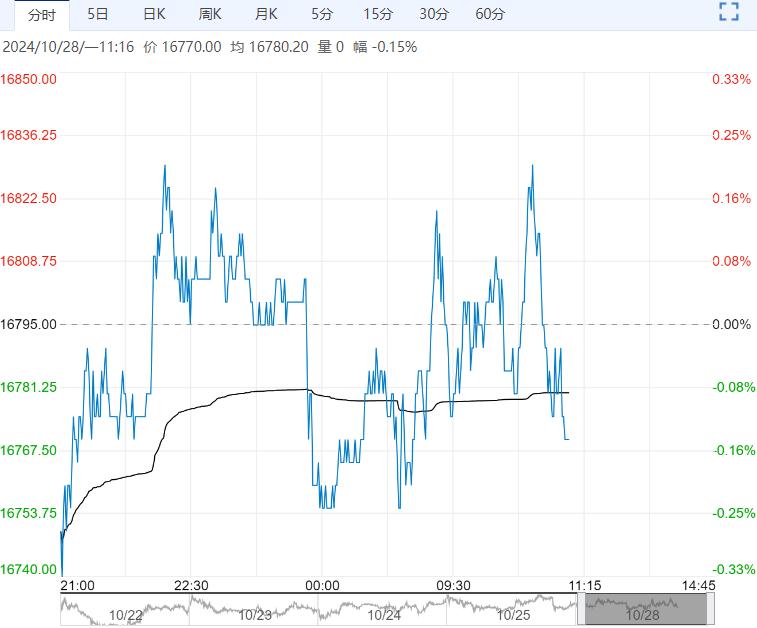Pick 10/25 in the overview strip
Screen dimensions: 757x628
point(514,615)
